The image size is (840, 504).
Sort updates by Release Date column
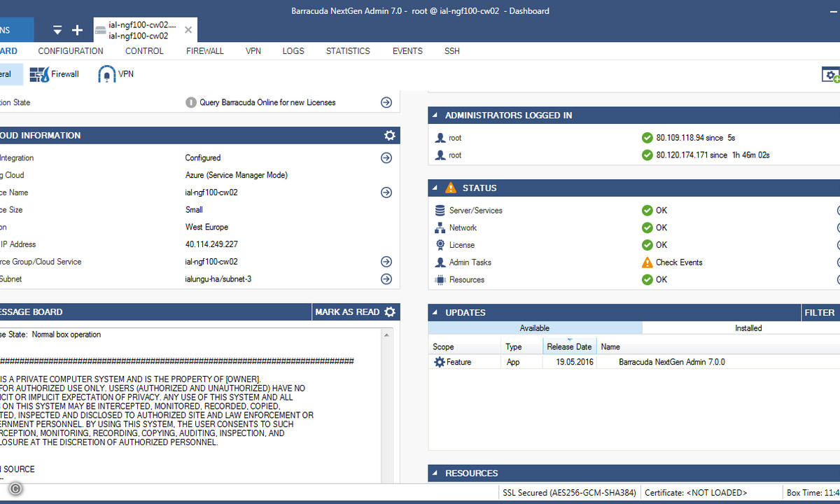[x=568, y=347]
